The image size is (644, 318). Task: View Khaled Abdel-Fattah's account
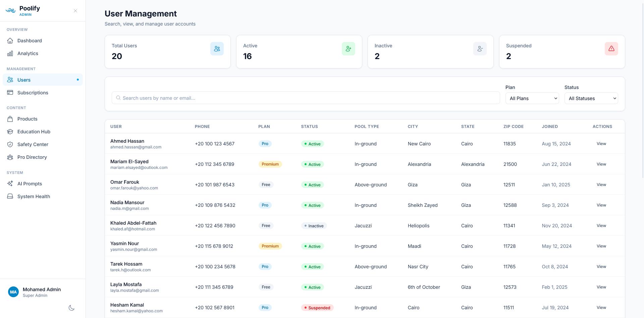(x=601, y=226)
